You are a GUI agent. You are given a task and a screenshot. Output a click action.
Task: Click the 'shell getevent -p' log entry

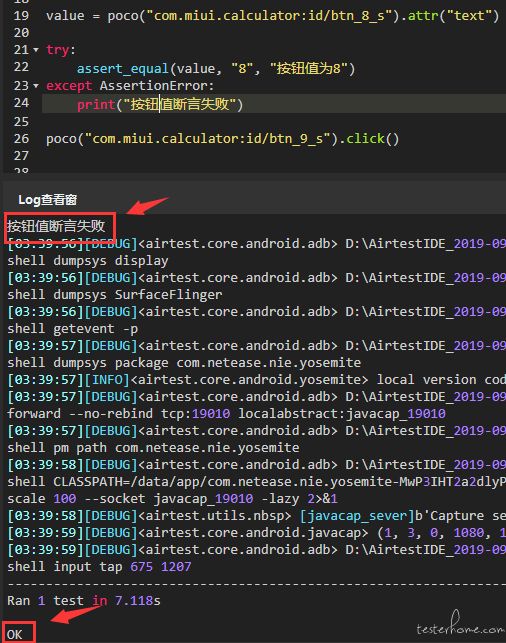point(73,328)
